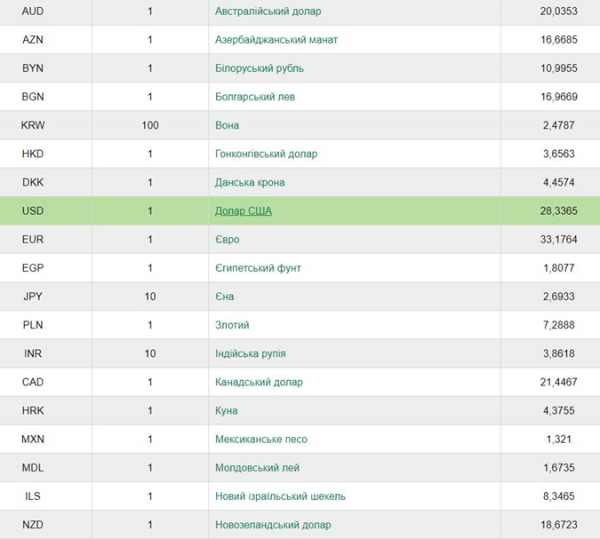Click the DKK rate value 4,4574
This screenshot has width=600, height=539.
pyautogui.click(x=559, y=182)
